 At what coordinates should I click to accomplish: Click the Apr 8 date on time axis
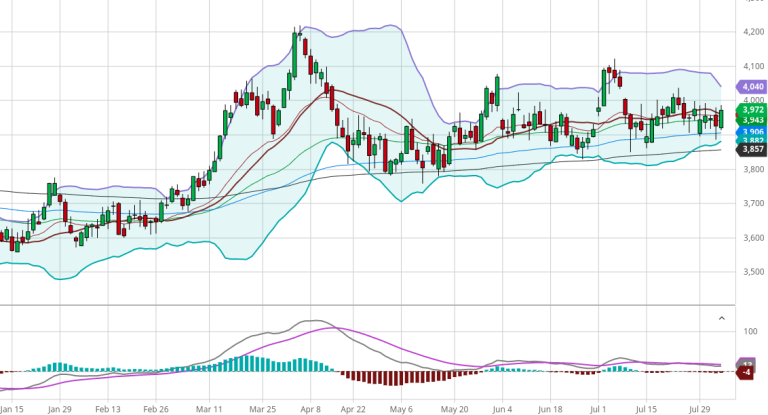313,409
